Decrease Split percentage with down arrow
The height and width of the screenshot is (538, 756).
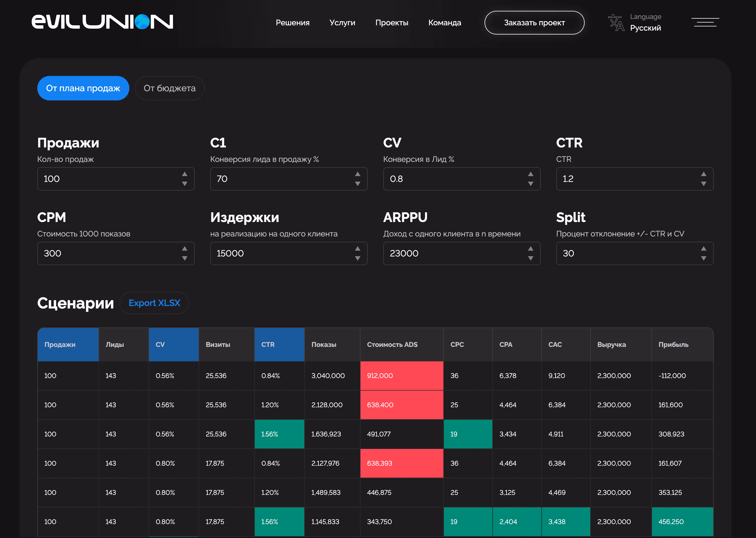tap(703, 258)
